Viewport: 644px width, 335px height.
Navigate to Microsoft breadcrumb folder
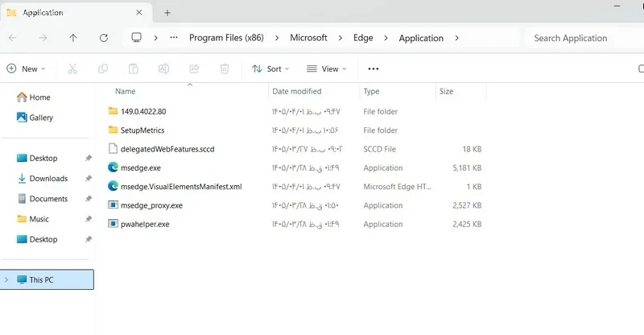point(308,38)
